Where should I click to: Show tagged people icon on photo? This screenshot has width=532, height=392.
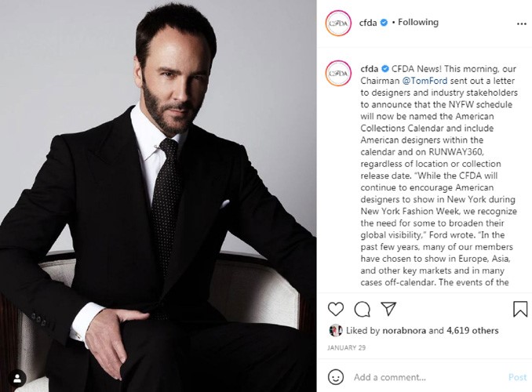[x=17, y=379]
